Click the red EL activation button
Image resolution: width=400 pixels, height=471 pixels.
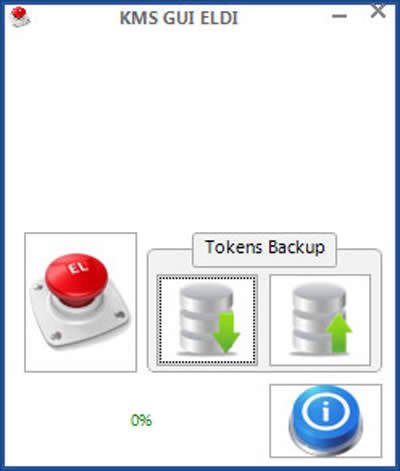(x=80, y=302)
